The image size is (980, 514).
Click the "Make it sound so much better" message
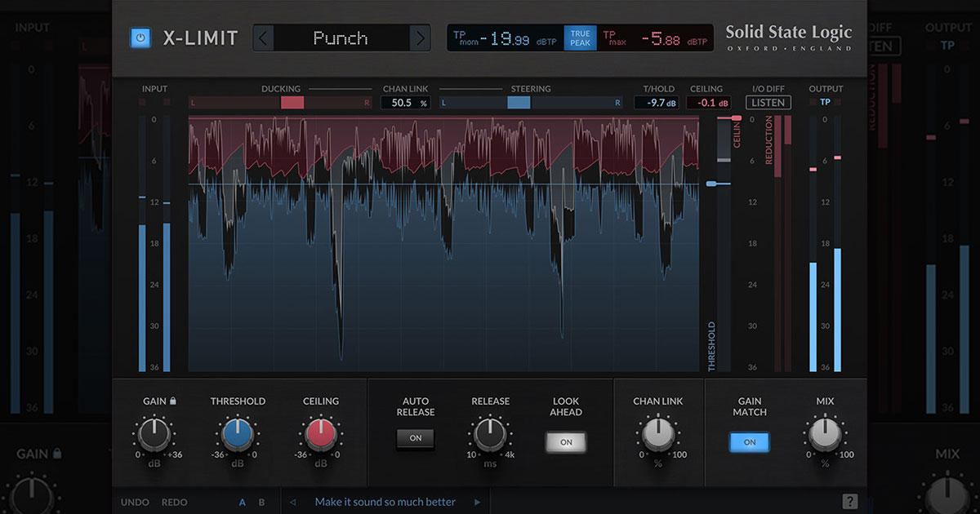pos(385,502)
